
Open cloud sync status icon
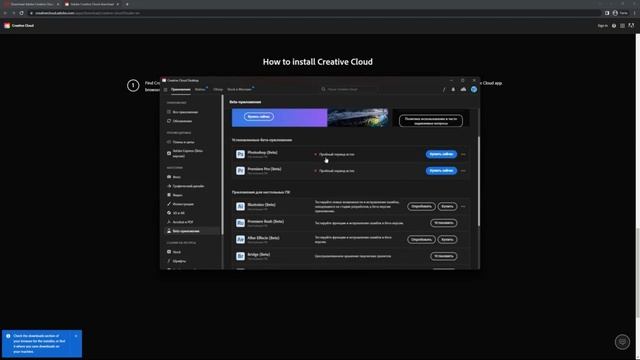click(x=463, y=89)
